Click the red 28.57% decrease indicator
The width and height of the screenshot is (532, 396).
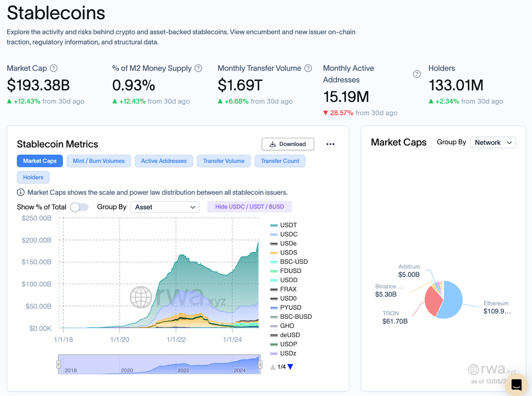[x=338, y=113]
